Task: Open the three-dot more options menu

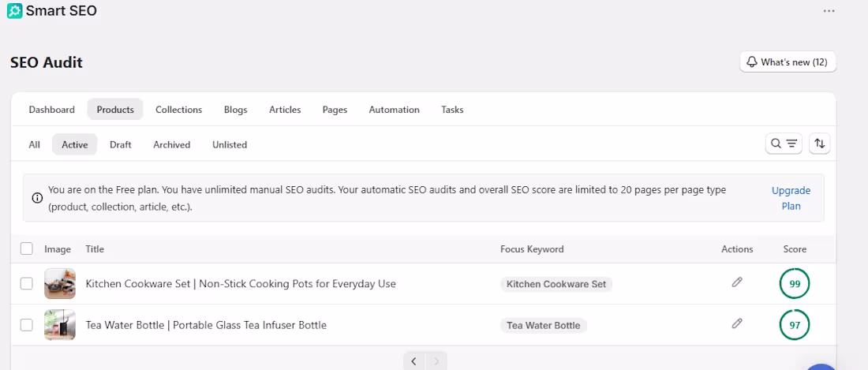Action: click(x=829, y=11)
